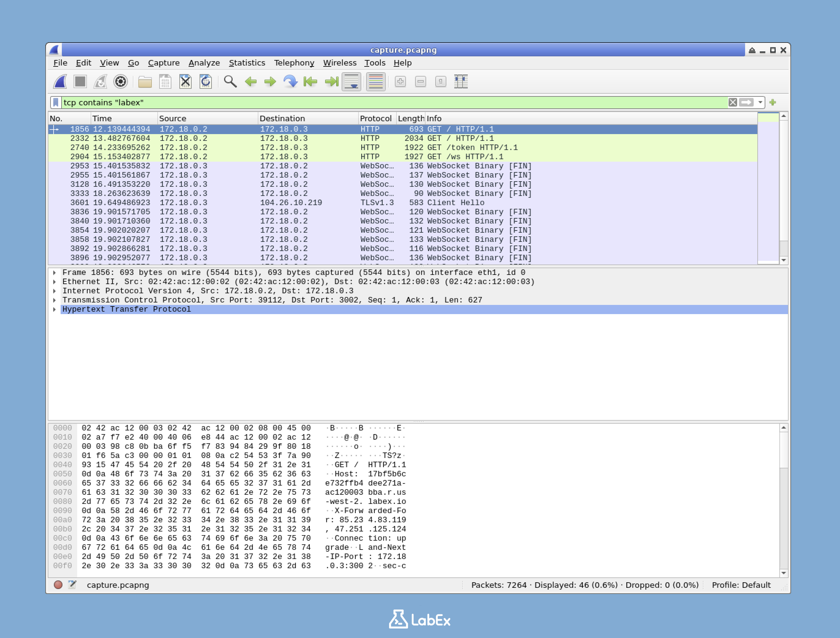This screenshot has width=840, height=638.
Task: Open the display filter history dropdown
Action: click(x=760, y=102)
